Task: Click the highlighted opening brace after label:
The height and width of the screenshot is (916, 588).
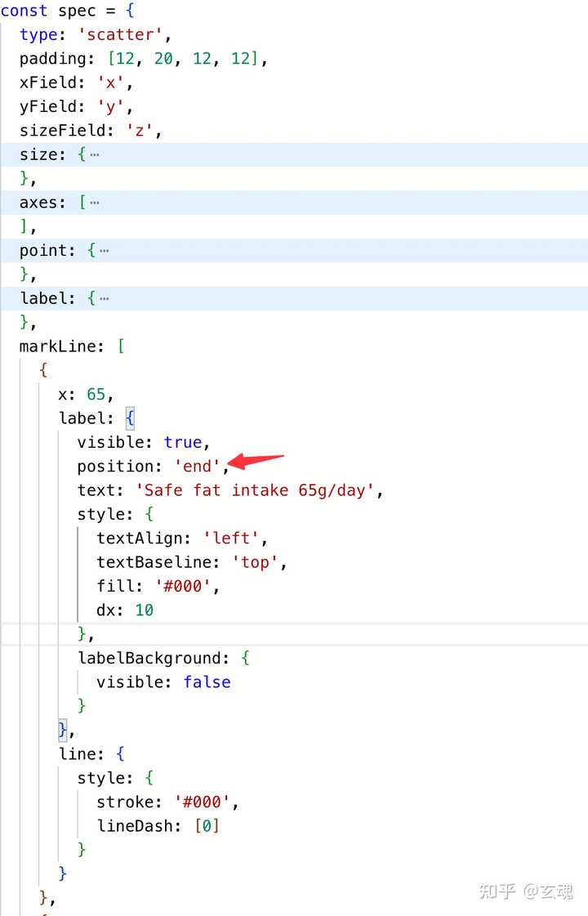Action: (130, 418)
